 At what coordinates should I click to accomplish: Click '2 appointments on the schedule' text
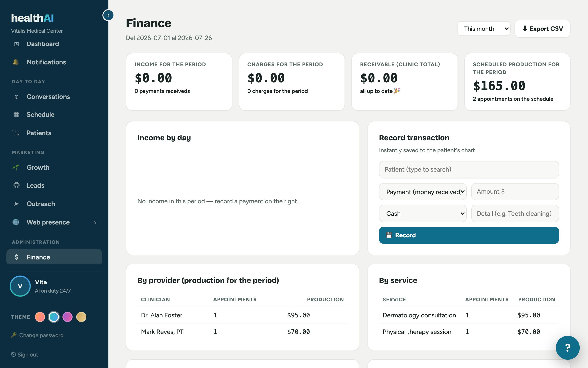pos(513,99)
